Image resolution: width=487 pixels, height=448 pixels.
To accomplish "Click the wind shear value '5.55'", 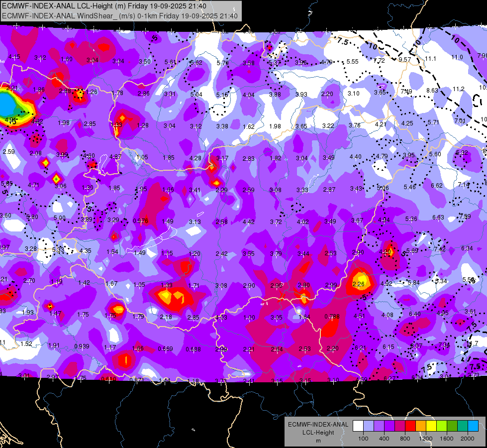I will click(353, 62).
